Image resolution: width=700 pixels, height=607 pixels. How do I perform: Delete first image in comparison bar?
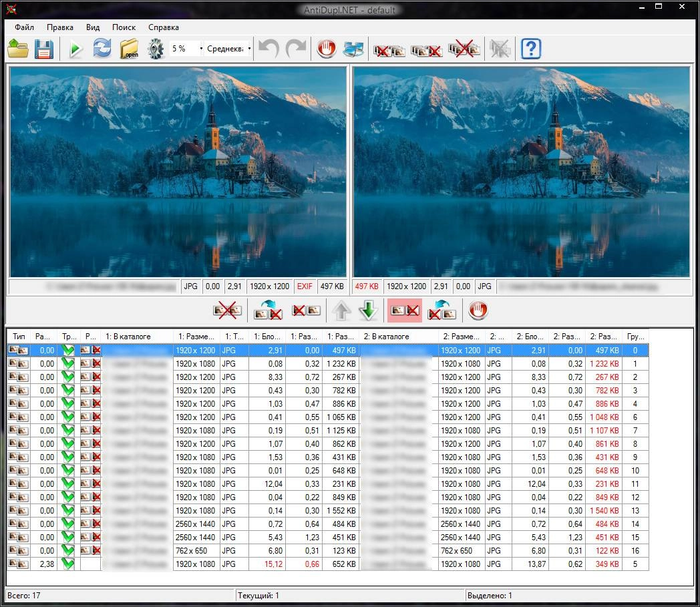point(306,311)
